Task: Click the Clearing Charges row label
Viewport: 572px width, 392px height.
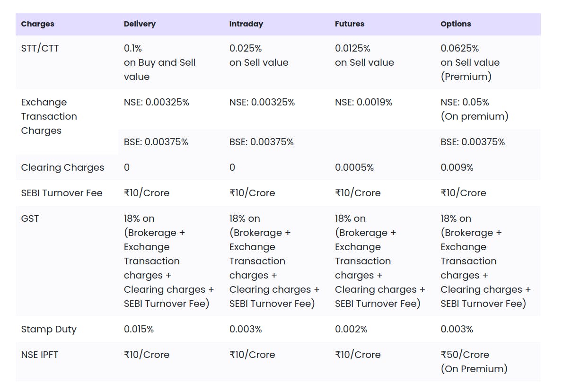Action: coord(62,167)
